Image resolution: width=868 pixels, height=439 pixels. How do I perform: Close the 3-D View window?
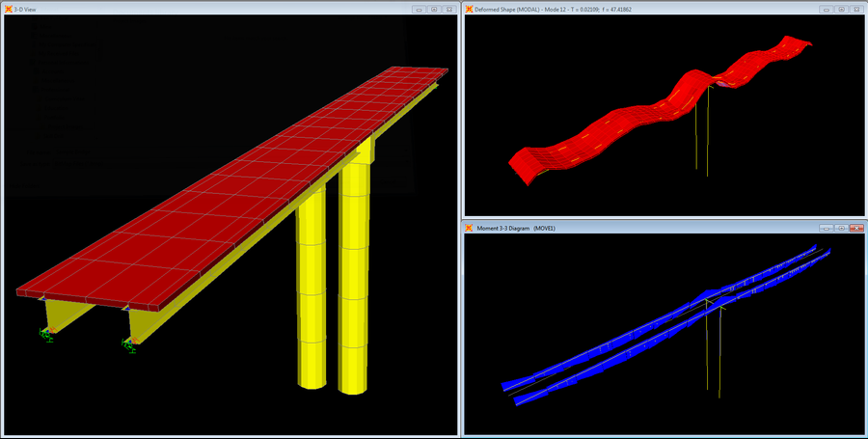pos(448,9)
